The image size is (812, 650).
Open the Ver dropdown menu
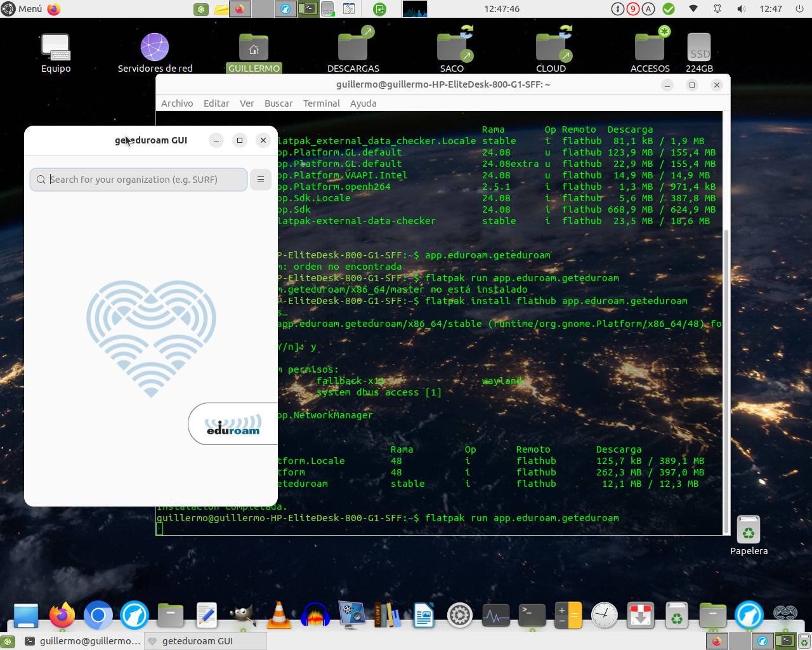pyautogui.click(x=247, y=103)
